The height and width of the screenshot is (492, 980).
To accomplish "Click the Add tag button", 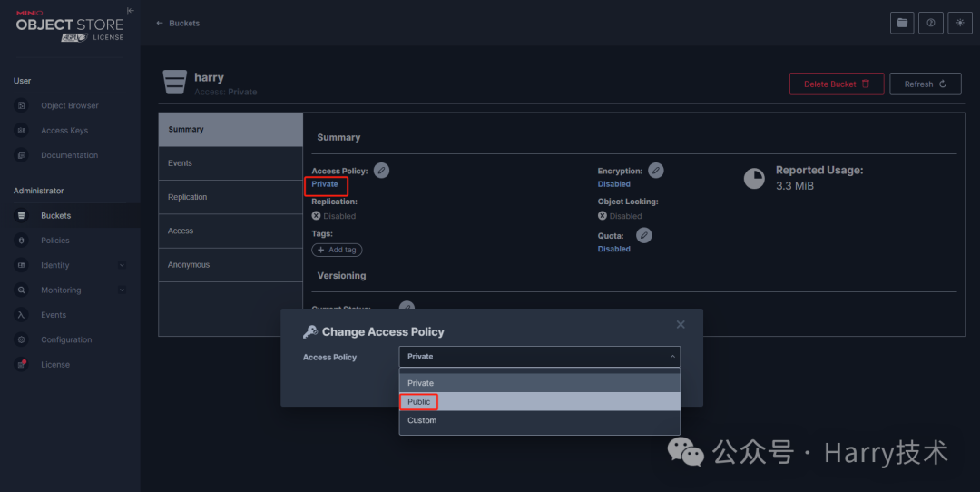I will pos(337,250).
